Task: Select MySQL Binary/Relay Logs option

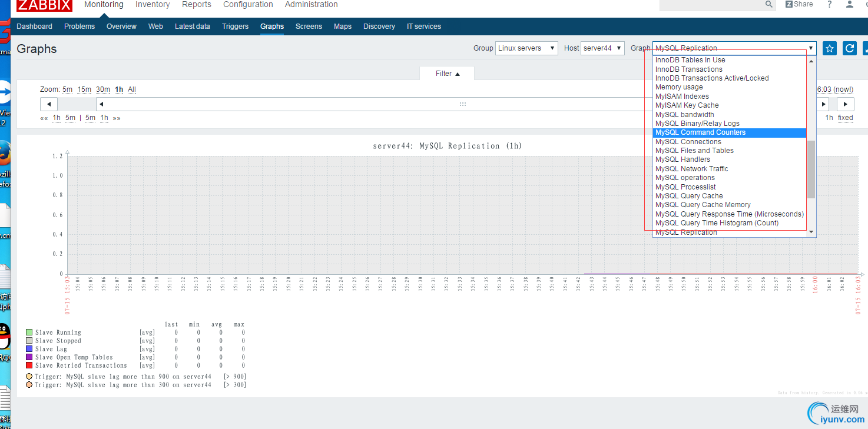Action: (730, 124)
